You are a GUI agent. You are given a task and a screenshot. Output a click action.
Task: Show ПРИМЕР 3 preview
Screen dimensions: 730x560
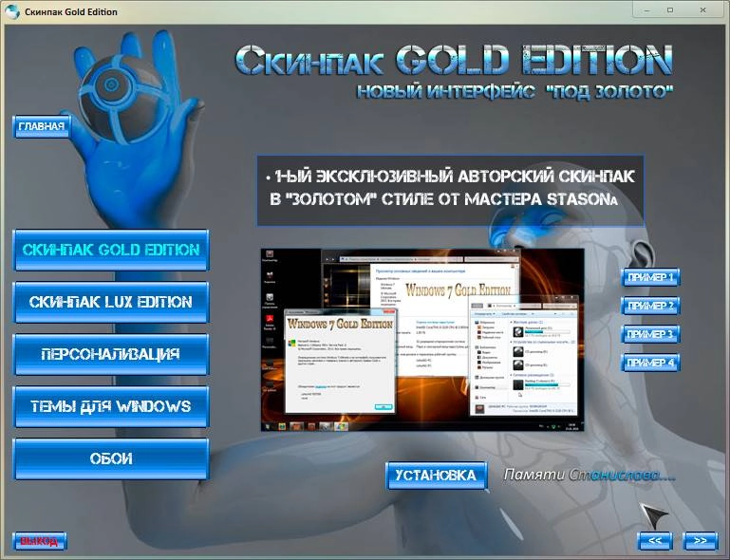(x=650, y=334)
